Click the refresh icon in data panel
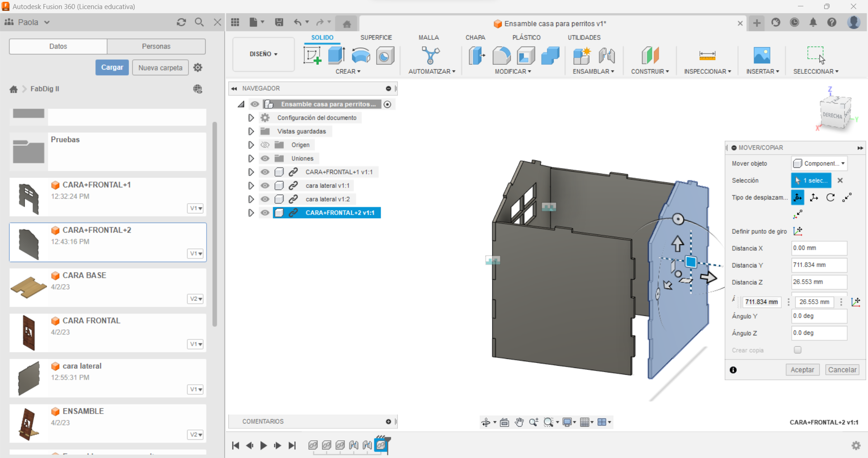 pyautogui.click(x=181, y=22)
